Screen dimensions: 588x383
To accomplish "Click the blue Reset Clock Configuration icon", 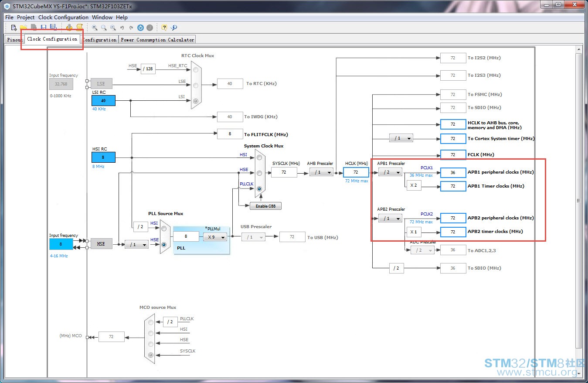I will tap(140, 27).
